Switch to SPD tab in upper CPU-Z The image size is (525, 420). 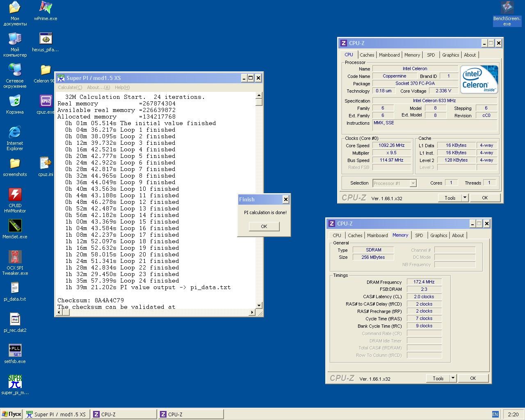tap(431, 55)
